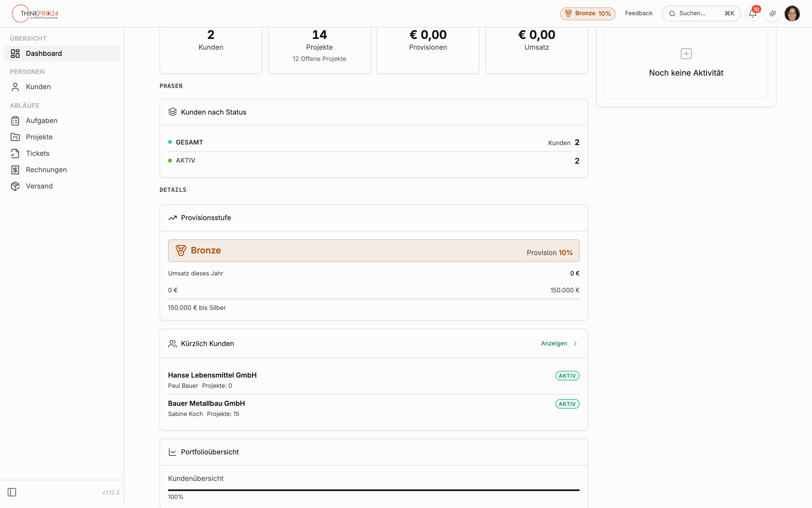Click the trend icon beside Provisionsstufe
Image resolution: width=812 pixels, height=508 pixels.
tap(173, 218)
